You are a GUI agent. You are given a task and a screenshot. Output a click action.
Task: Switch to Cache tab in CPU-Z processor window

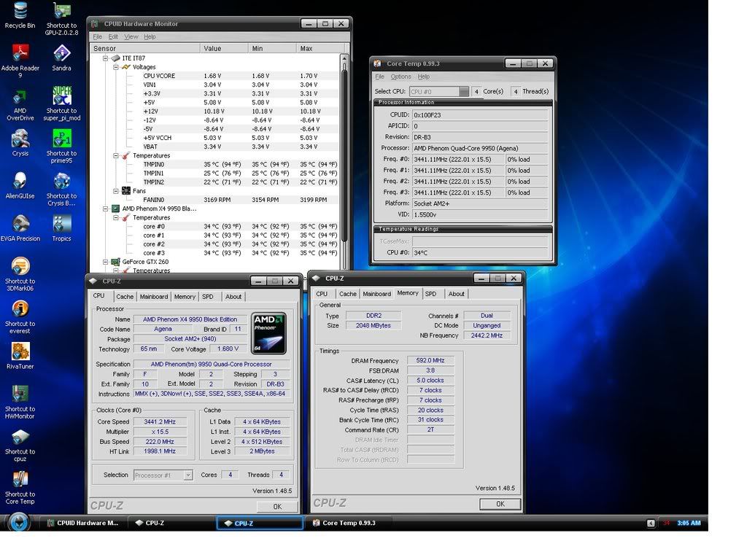coord(125,297)
